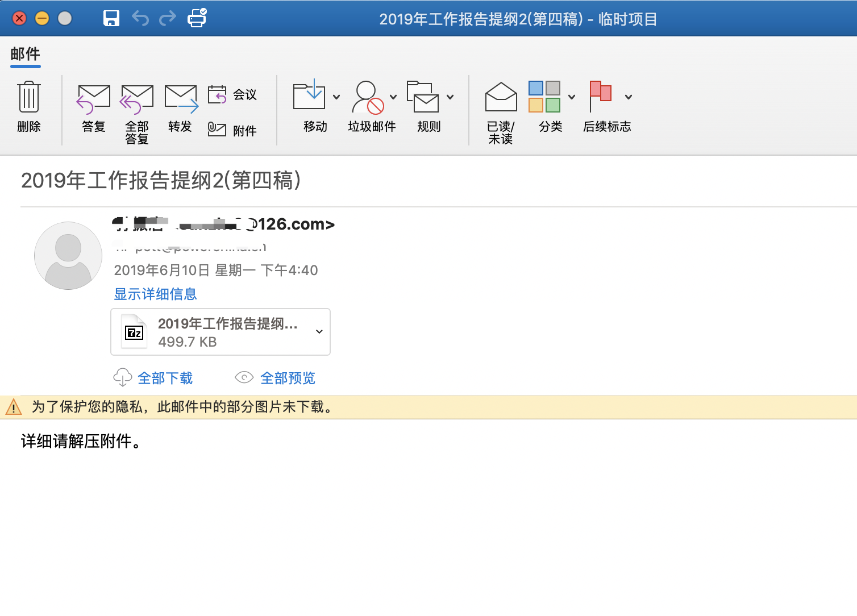
Task: Open the Follow-up flag (后续标志) dropdown
Action: pyautogui.click(x=629, y=97)
